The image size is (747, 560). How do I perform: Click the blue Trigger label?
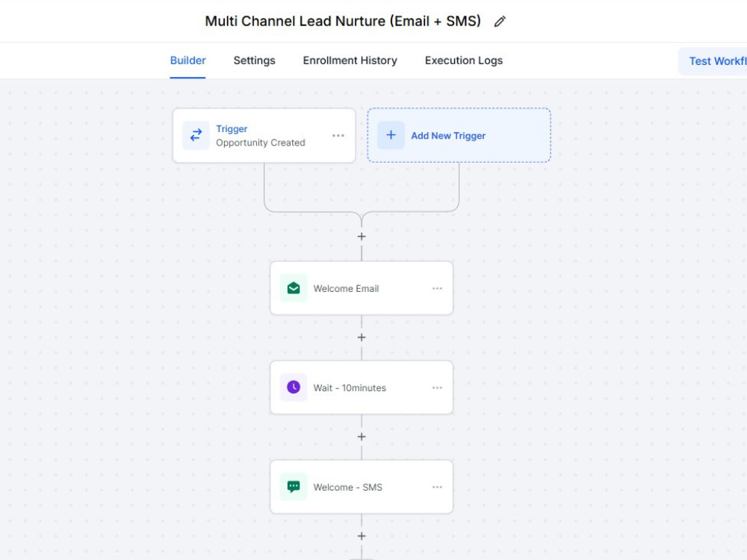click(232, 129)
